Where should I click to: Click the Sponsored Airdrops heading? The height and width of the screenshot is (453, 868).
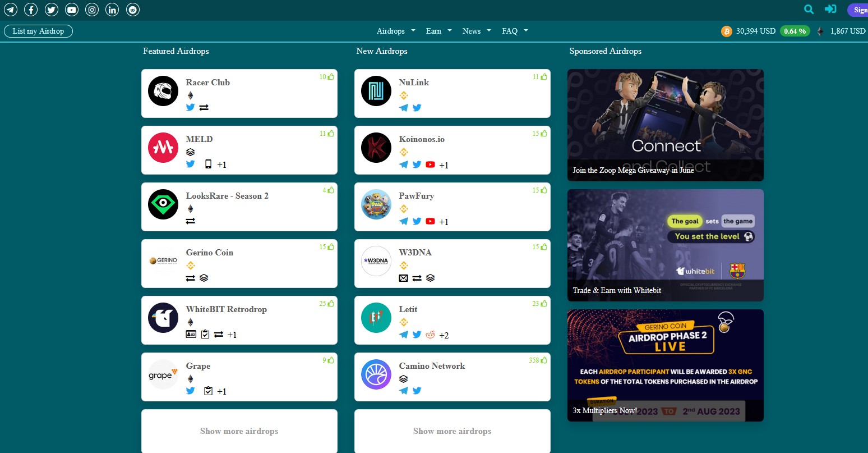(606, 51)
